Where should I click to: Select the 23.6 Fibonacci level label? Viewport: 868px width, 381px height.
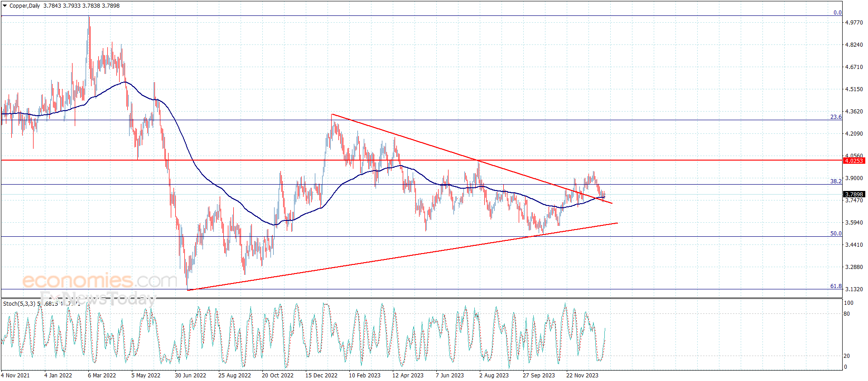[x=836, y=117]
